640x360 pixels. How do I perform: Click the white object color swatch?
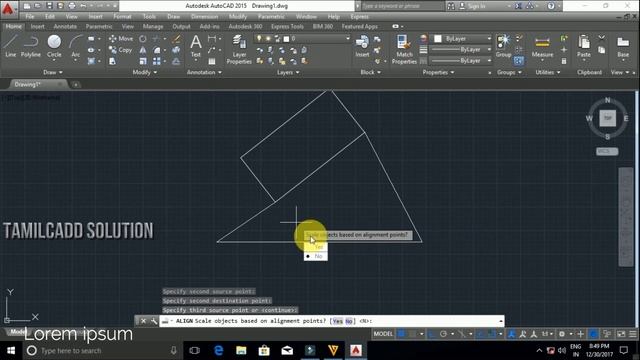click(438, 39)
